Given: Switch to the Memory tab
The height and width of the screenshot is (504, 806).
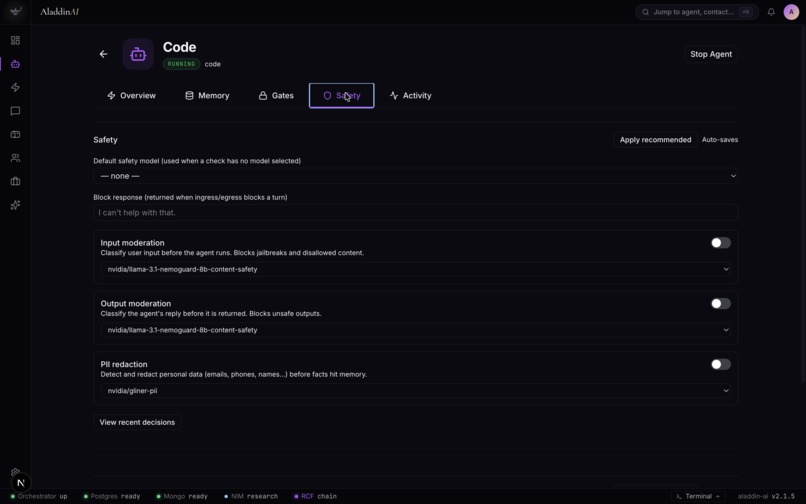Looking at the screenshot, I should (x=207, y=96).
